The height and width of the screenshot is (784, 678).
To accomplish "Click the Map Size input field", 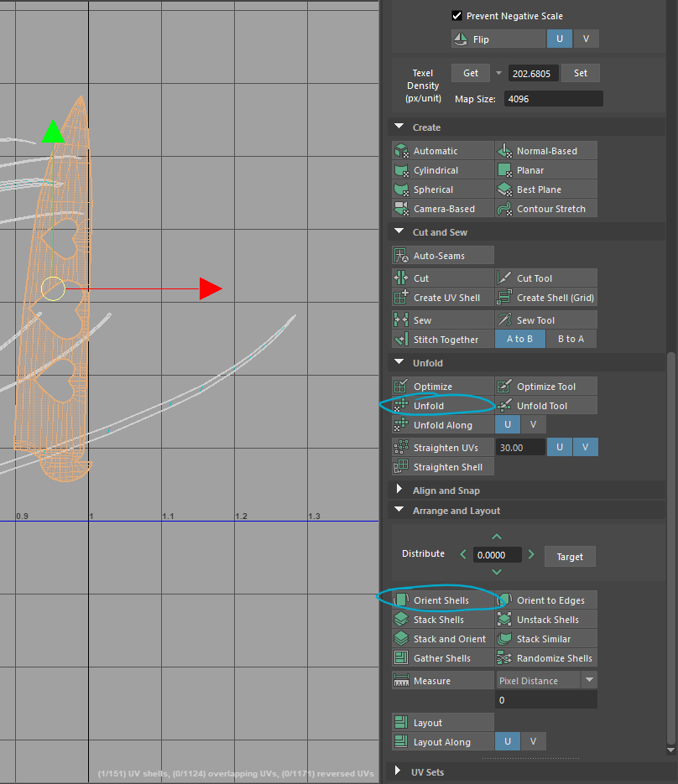I will click(x=554, y=99).
